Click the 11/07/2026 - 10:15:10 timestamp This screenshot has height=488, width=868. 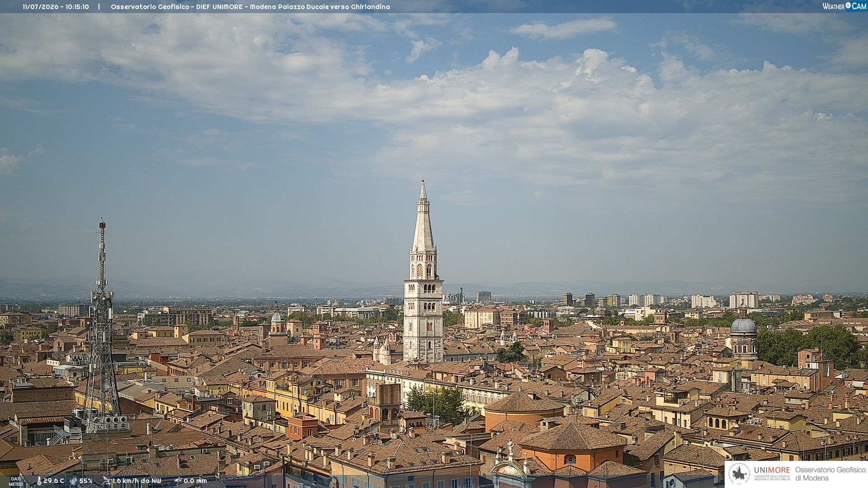[56, 7]
